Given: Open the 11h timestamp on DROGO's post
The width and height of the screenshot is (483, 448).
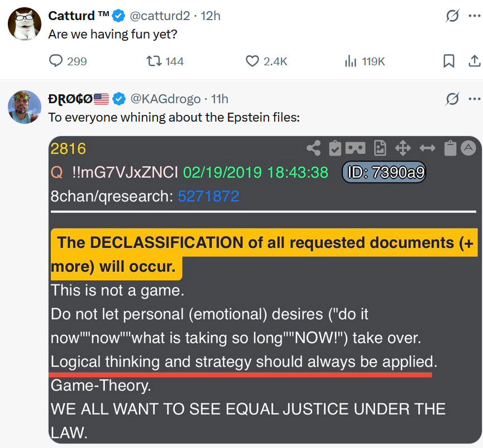Looking at the screenshot, I should tap(219, 99).
